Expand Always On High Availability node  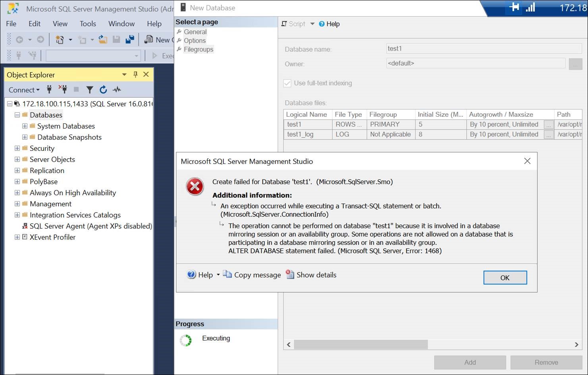[x=17, y=192]
